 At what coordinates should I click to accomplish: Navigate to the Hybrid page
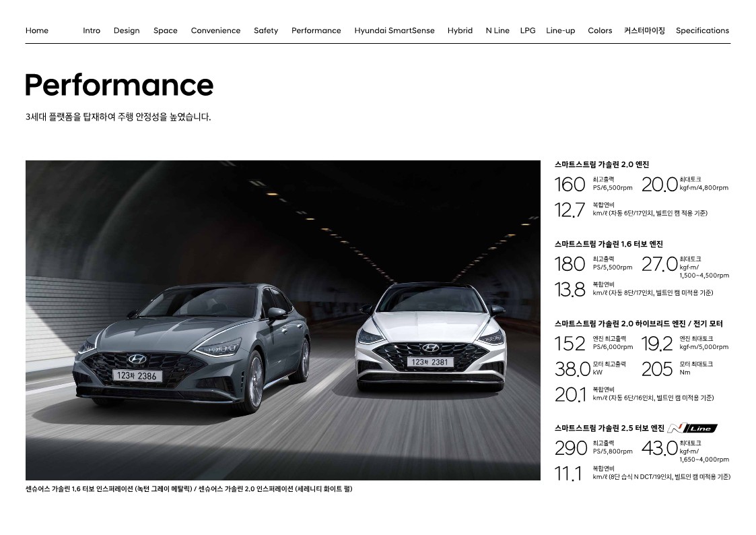(460, 30)
